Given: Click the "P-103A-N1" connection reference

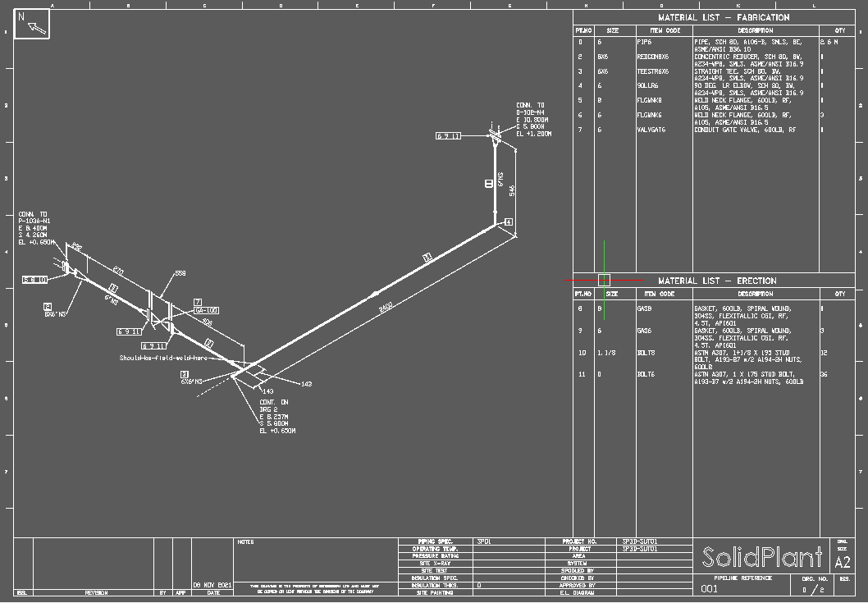Looking at the screenshot, I should (x=34, y=221).
